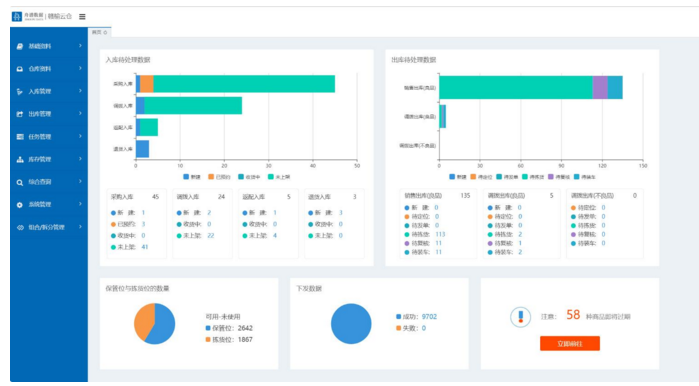Viewport: 699px width, 386px height.
Task: Expand 入库管理 via its chevron arrow
Action: 80,91
